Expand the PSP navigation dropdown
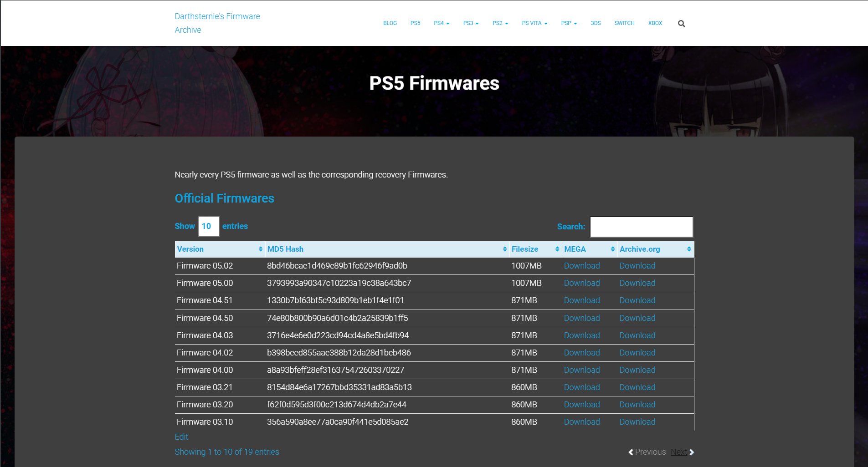This screenshot has width=868, height=467. click(569, 23)
